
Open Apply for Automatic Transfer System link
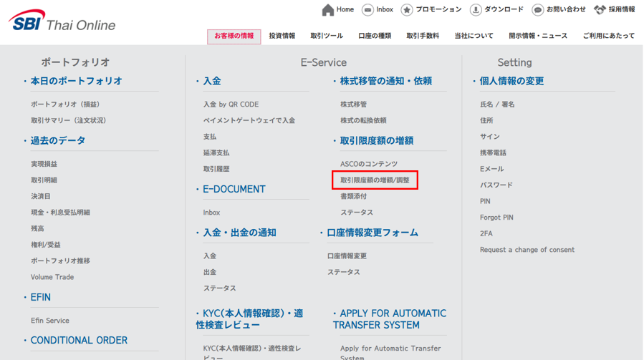coord(390,353)
